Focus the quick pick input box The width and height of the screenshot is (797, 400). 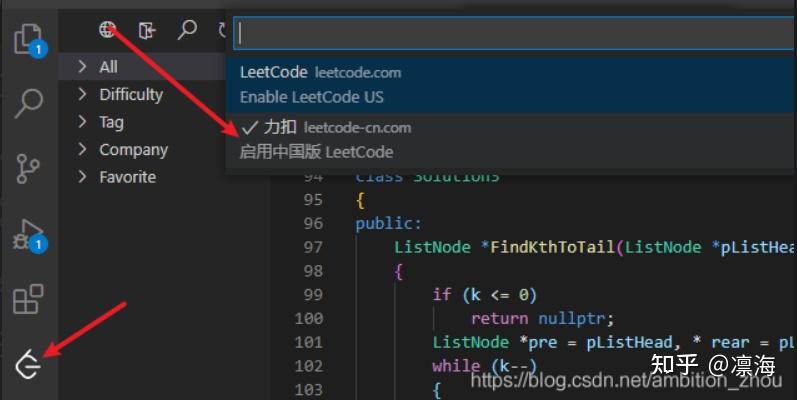point(514,34)
